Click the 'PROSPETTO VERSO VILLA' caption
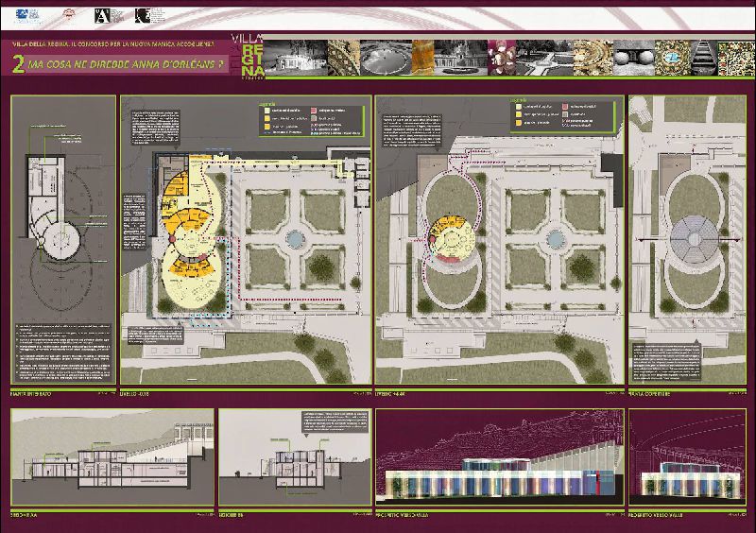The width and height of the screenshot is (756, 533). coord(403,515)
